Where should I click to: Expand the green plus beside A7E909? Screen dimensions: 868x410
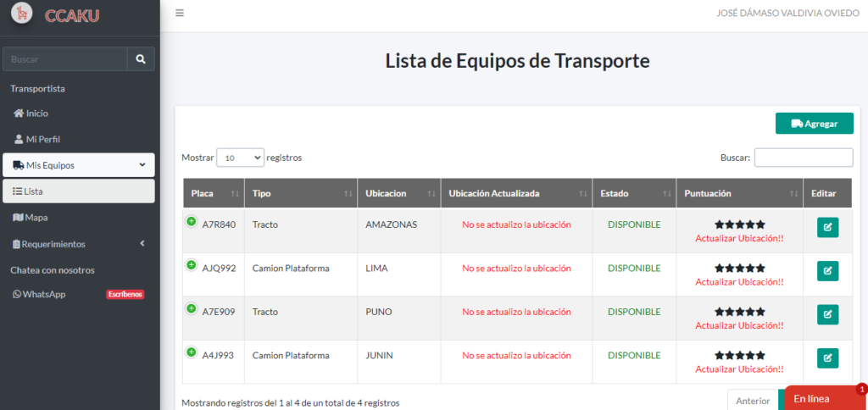click(x=191, y=308)
